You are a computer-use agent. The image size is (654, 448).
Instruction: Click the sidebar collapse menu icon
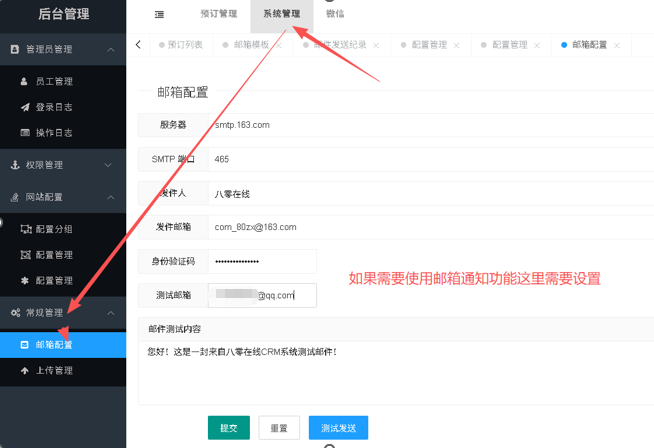tap(160, 15)
